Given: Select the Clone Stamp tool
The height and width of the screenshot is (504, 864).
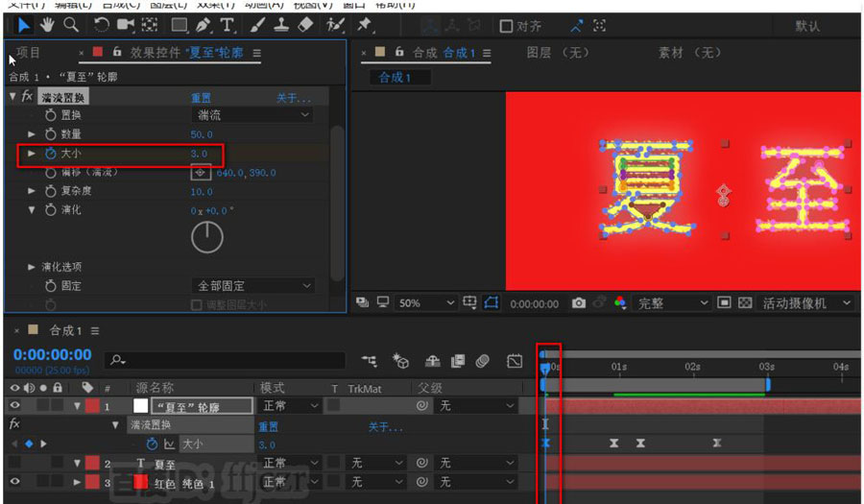Looking at the screenshot, I should click(281, 25).
